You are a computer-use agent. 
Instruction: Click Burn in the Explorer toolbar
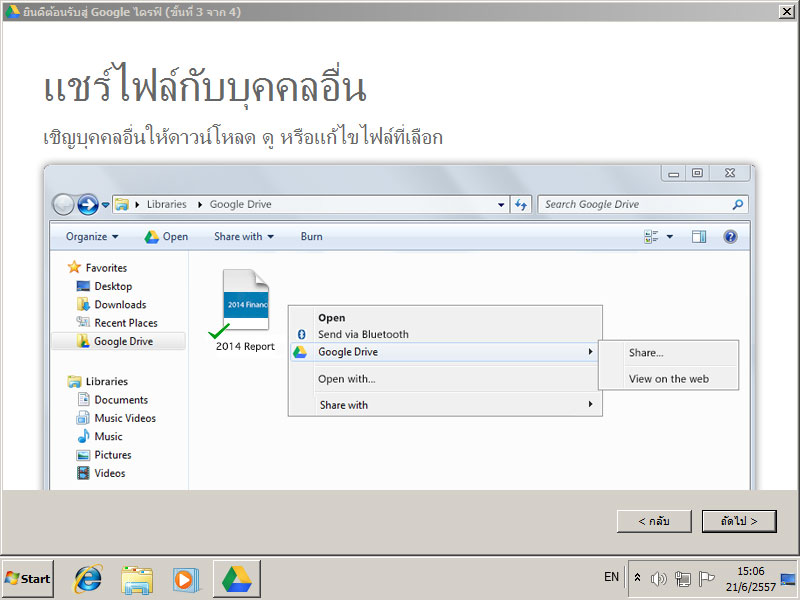click(311, 237)
